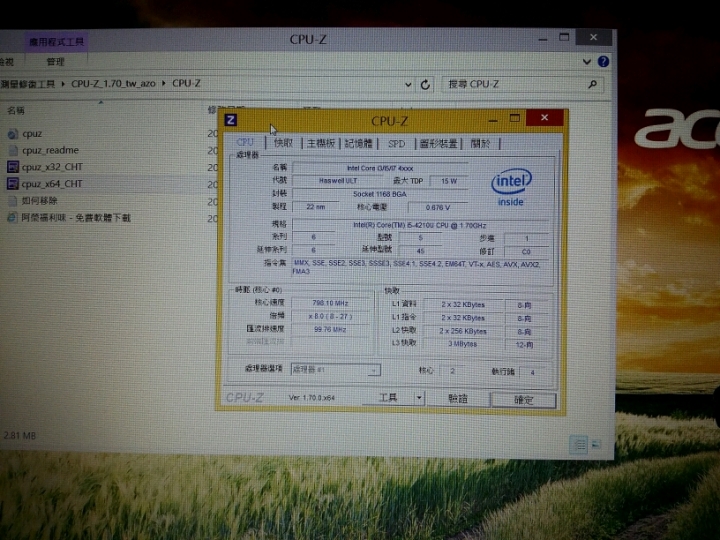Screen dimensions: 720x540
Task: Click the Ver. 1.70.0.x64 version text
Action: (x=312, y=398)
